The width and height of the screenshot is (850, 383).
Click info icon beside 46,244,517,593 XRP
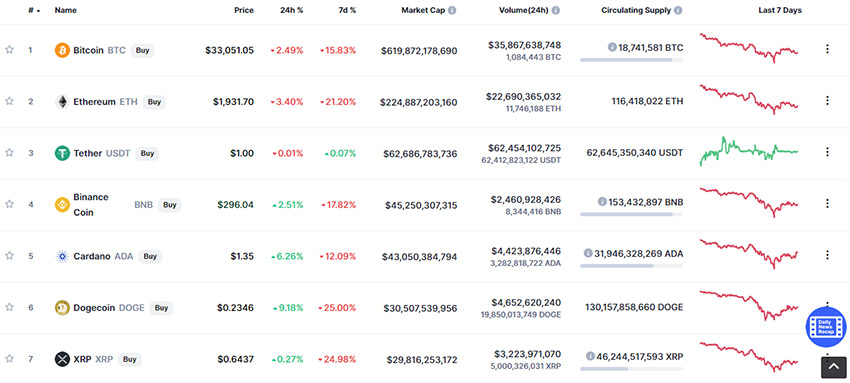pos(590,356)
